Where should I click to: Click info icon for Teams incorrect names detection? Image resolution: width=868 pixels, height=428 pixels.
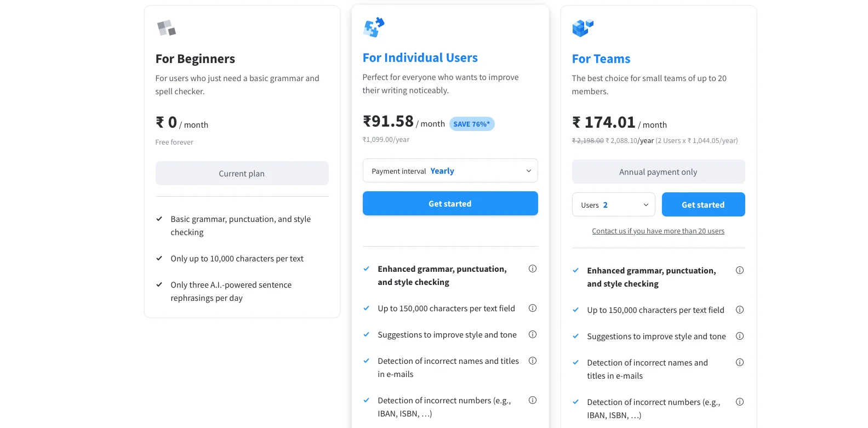pos(739,362)
